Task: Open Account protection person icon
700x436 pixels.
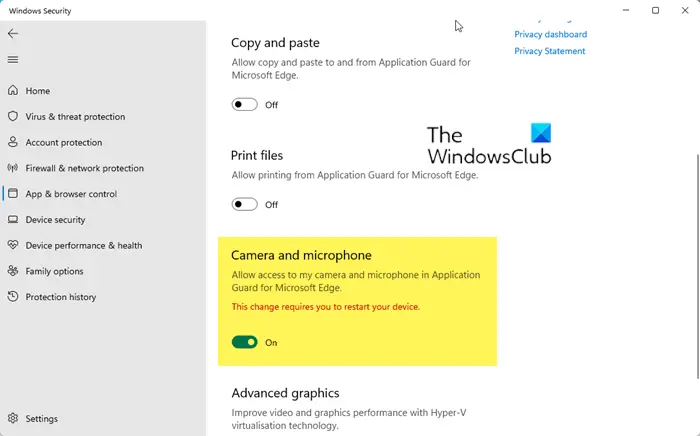Action: 13,142
